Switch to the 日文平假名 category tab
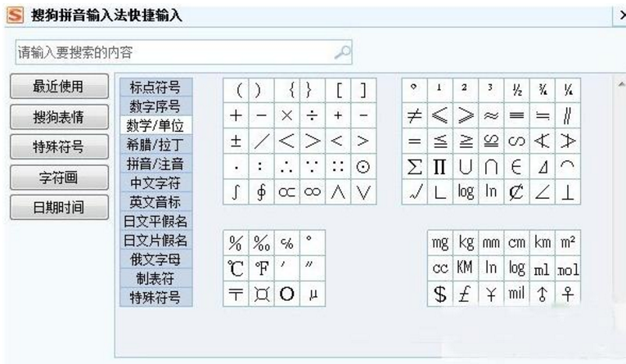The height and width of the screenshot is (364, 626). tap(156, 222)
